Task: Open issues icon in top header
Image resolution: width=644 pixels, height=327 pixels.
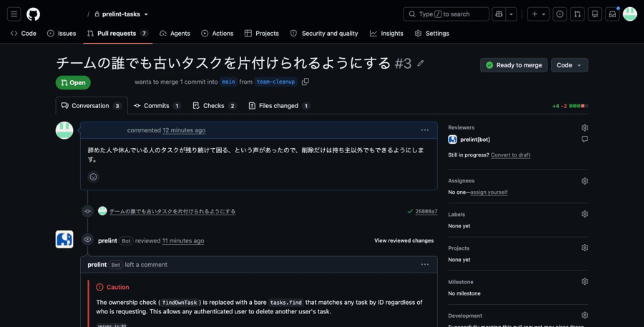Action: (560, 14)
